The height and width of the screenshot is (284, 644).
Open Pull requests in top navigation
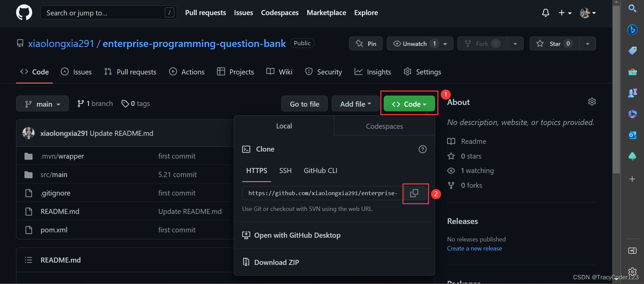pos(206,13)
